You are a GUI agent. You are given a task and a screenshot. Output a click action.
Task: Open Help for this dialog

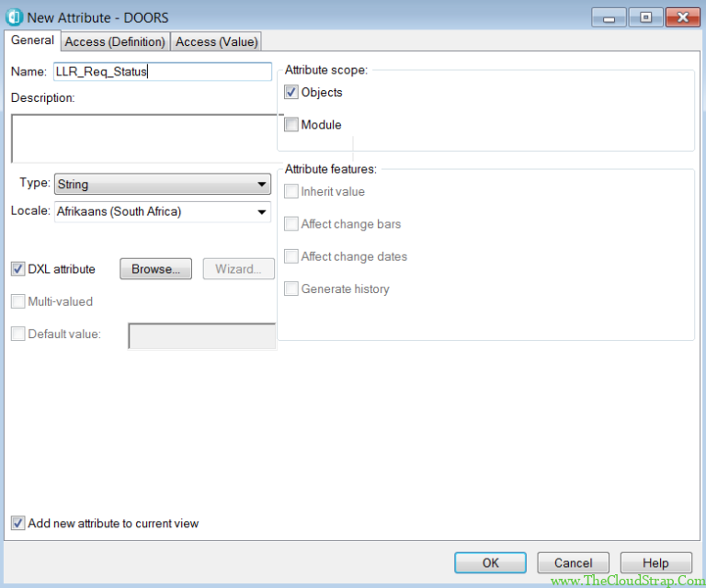click(655, 563)
